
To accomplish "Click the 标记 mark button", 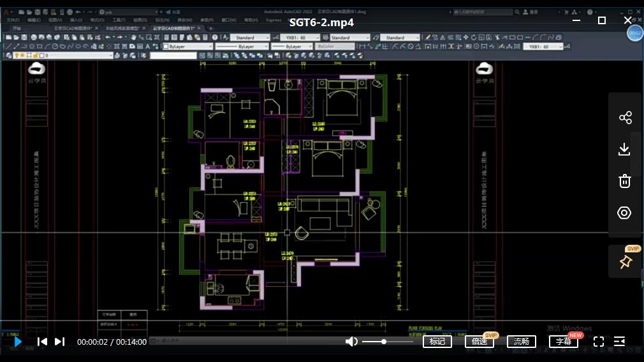I will tap(437, 342).
